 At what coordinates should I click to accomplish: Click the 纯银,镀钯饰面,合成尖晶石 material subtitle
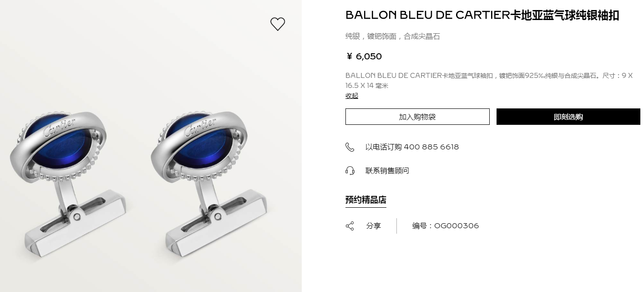(393, 36)
